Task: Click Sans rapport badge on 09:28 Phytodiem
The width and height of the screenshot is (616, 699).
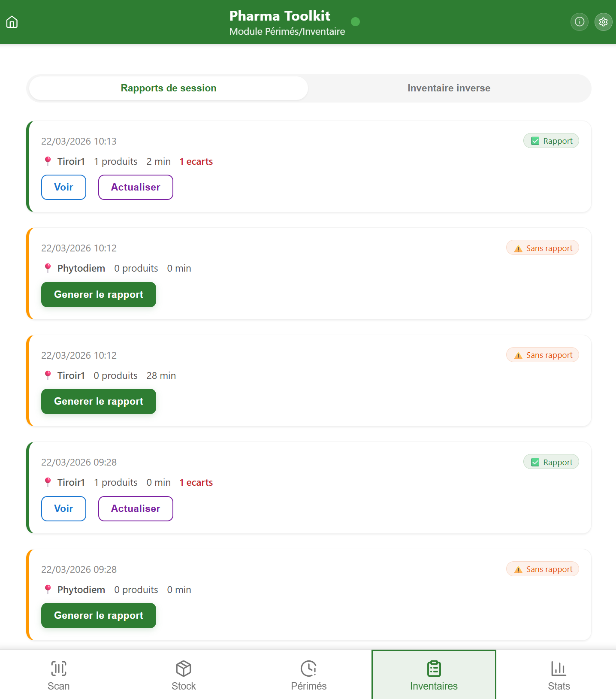Action: 543,569
